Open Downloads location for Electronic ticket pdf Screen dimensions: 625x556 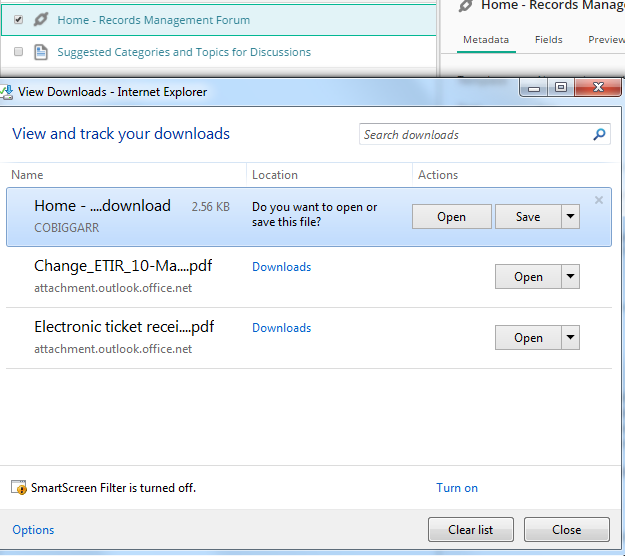coord(281,328)
